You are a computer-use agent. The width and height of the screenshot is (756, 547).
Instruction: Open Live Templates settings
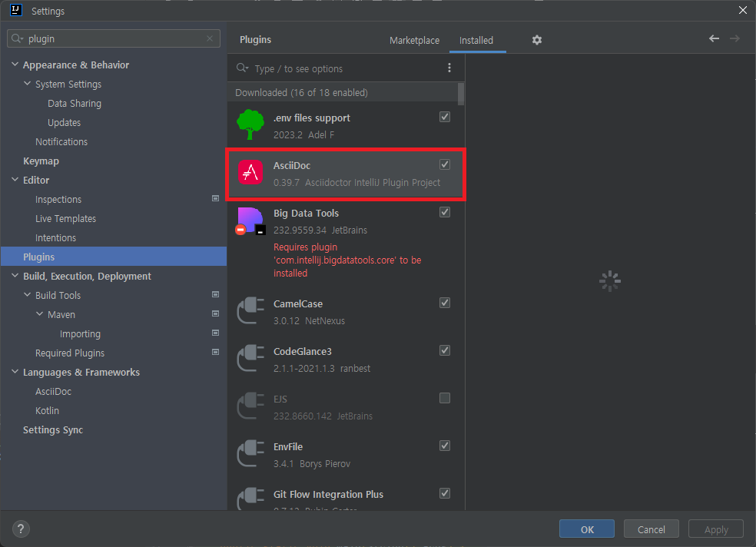(x=65, y=219)
